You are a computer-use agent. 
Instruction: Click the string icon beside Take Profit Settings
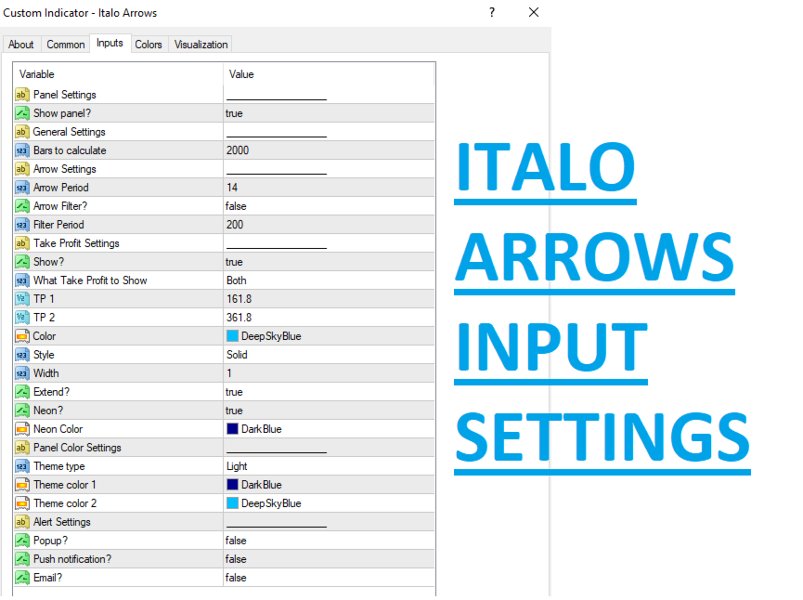(22, 243)
